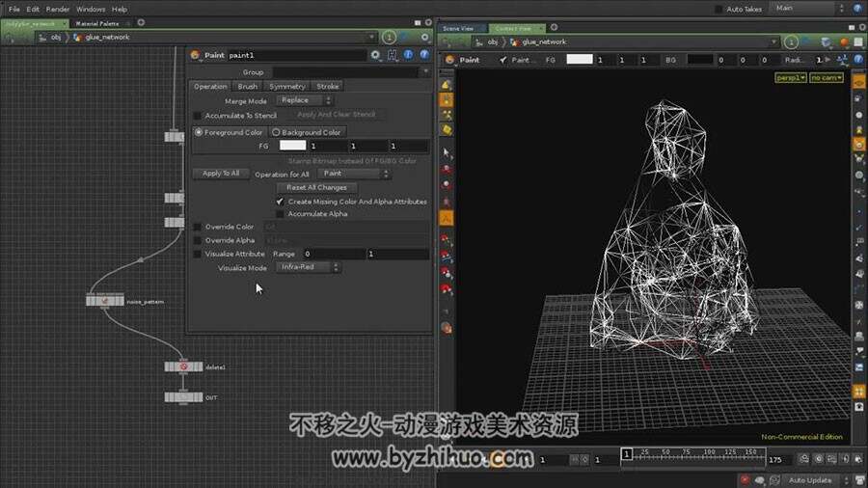Select the Background Color radio button

tap(276, 132)
